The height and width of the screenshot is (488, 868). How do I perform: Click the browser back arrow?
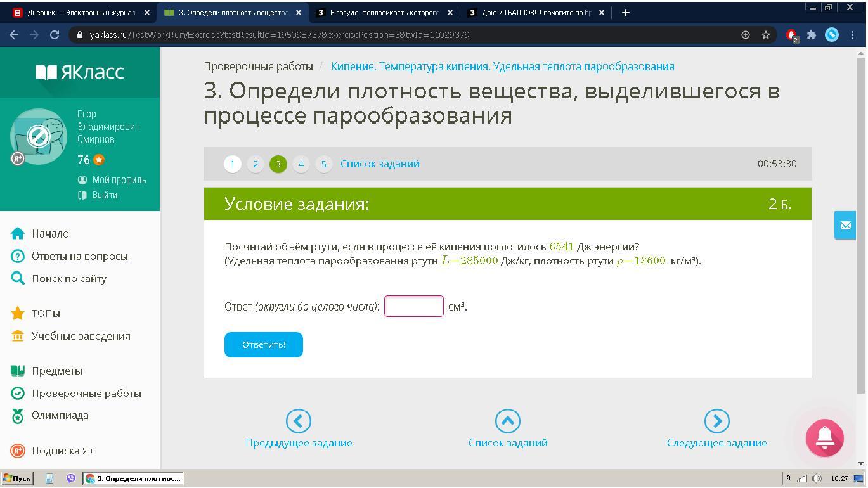[x=14, y=35]
